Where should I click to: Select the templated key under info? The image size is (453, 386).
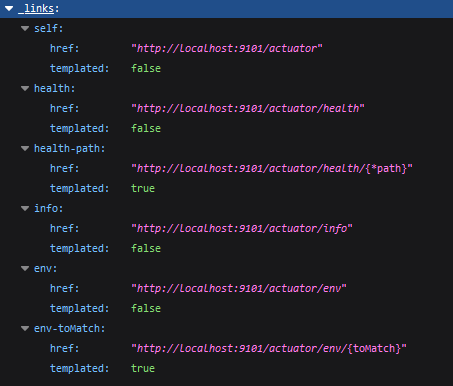(x=77, y=249)
